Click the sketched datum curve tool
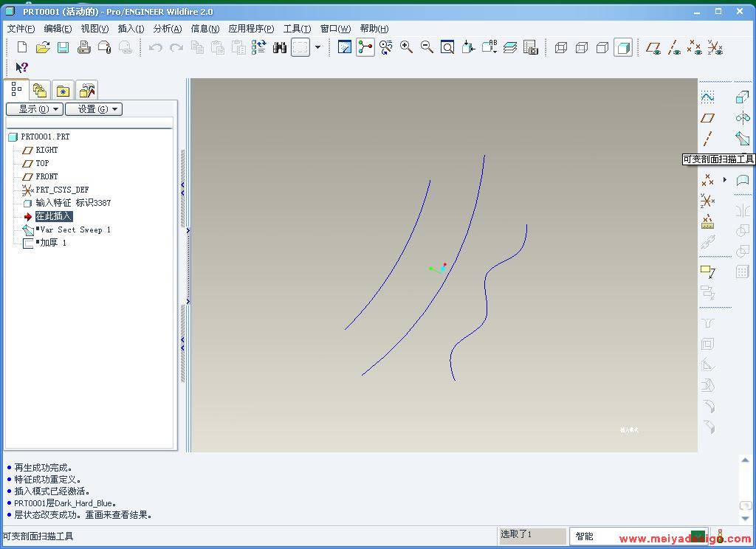 coord(707,97)
